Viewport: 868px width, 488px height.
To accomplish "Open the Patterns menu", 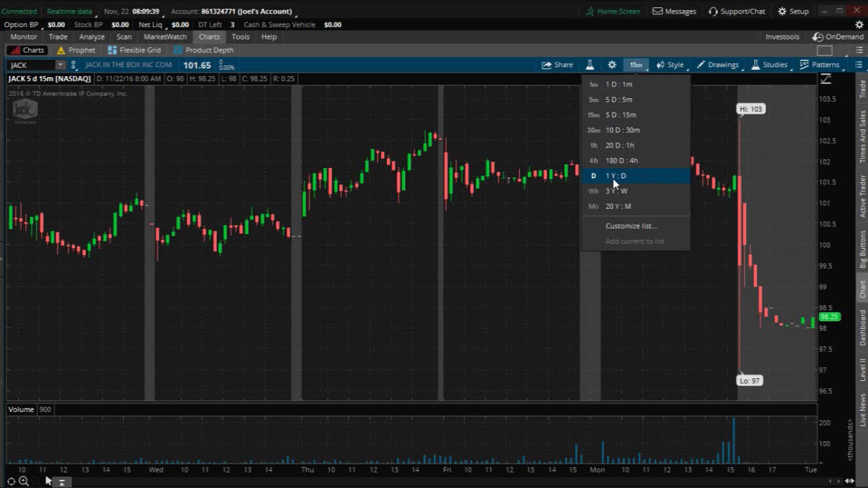I will coord(819,65).
